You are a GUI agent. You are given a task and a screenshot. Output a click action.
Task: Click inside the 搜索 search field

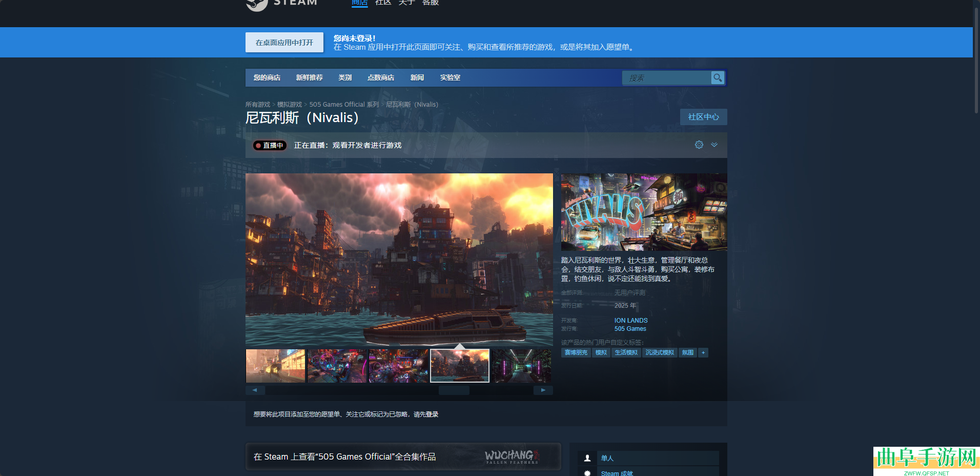[666, 78]
